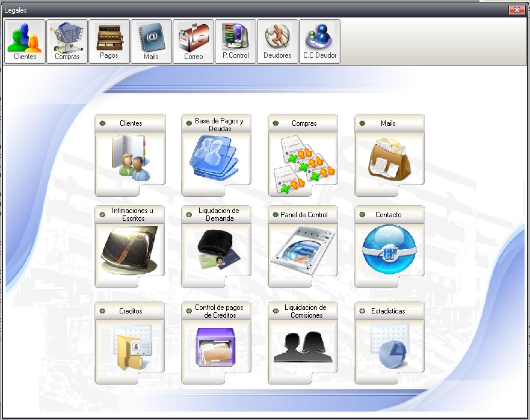The width and height of the screenshot is (530, 420).
Task: Click Liquidacion de Comisiones silhouettes icon
Action: click(x=303, y=347)
